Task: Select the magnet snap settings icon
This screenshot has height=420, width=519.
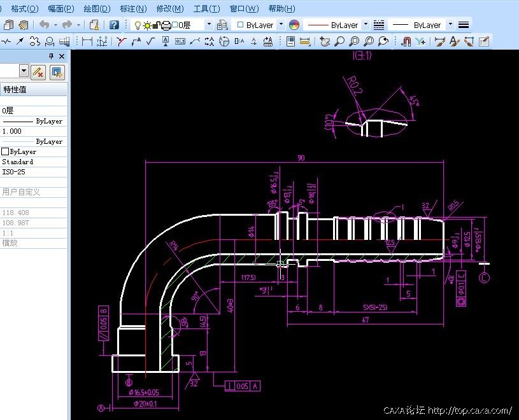Action: [406, 41]
